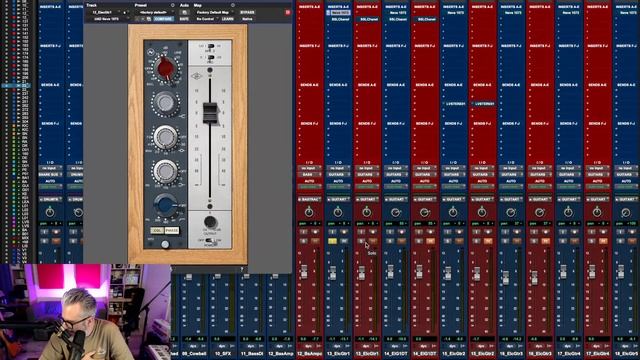Click the next preset plus button
This screenshot has width=640, height=360.
coord(142,19)
